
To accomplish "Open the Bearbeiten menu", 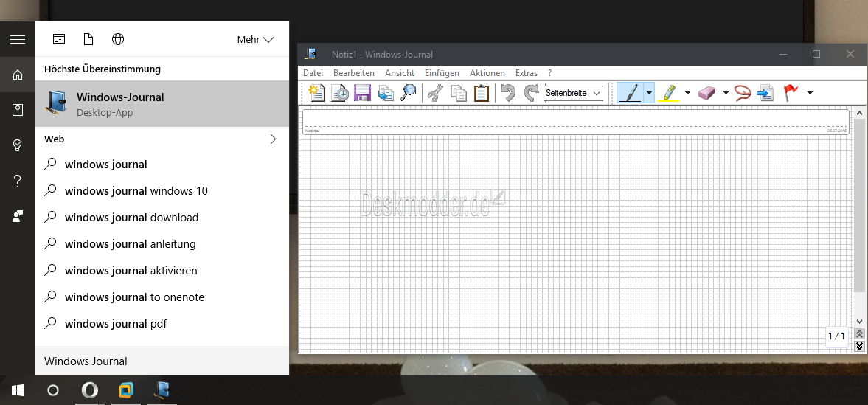I will pyautogui.click(x=354, y=72).
